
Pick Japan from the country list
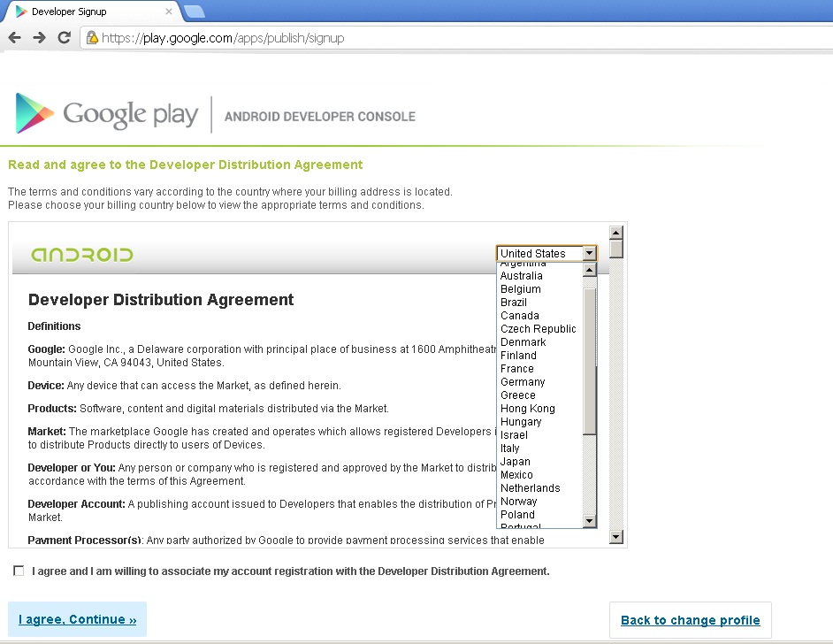pos(539,462)
